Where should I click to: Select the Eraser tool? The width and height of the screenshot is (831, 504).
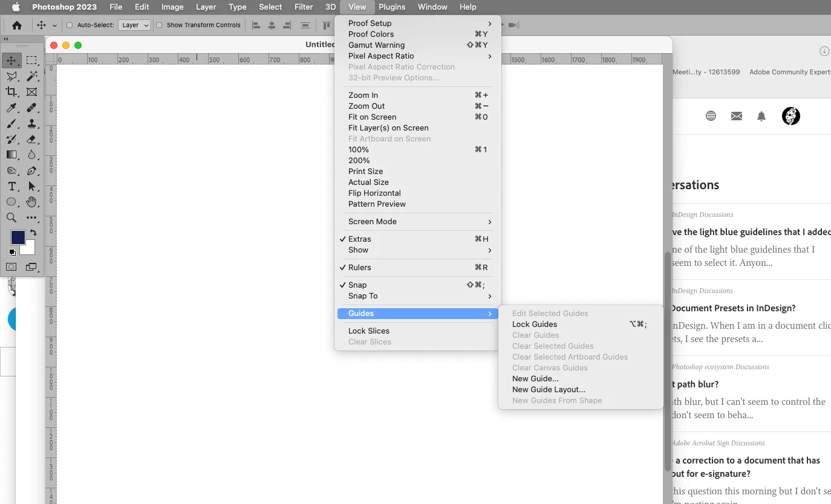coord(32,139)
